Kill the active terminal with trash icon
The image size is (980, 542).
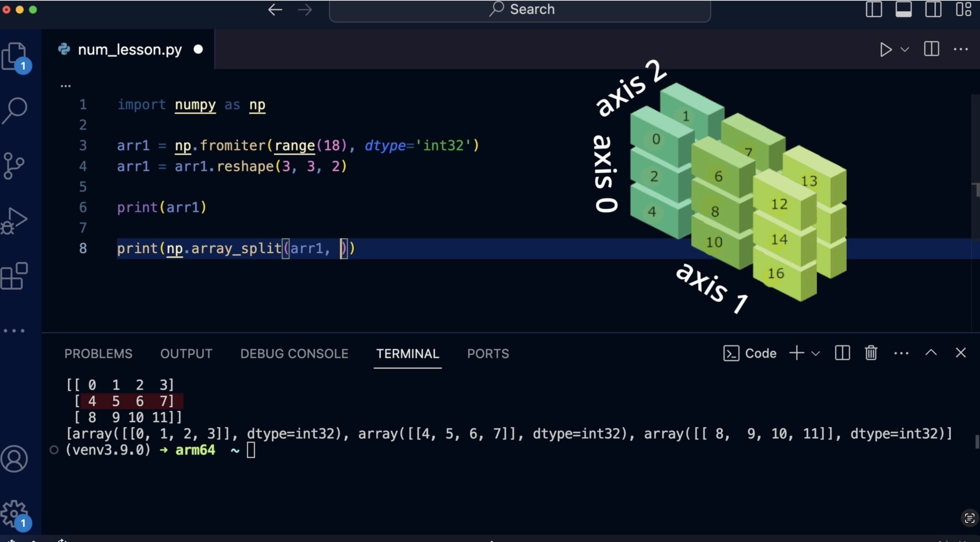[x=871, y=353]
